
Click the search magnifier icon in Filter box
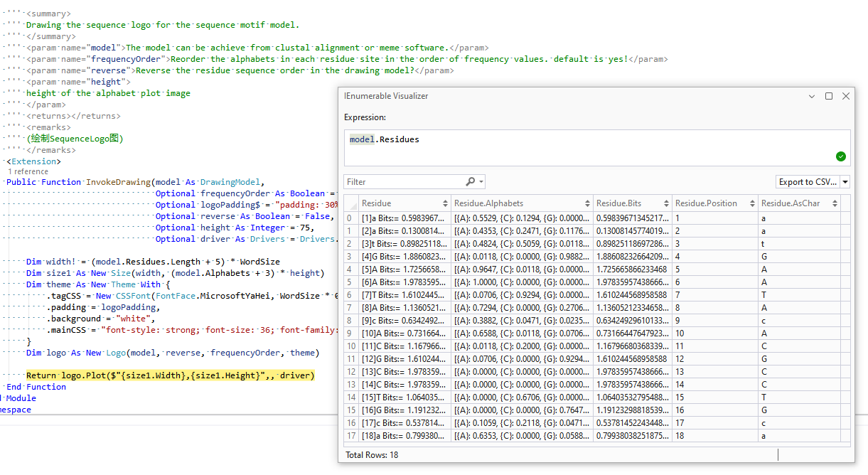[x=471, y=182]
